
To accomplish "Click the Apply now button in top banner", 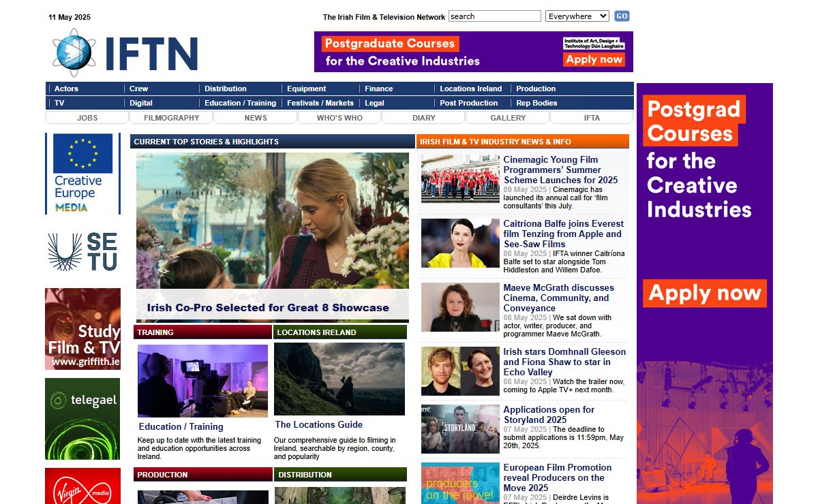I will (594, 59).
